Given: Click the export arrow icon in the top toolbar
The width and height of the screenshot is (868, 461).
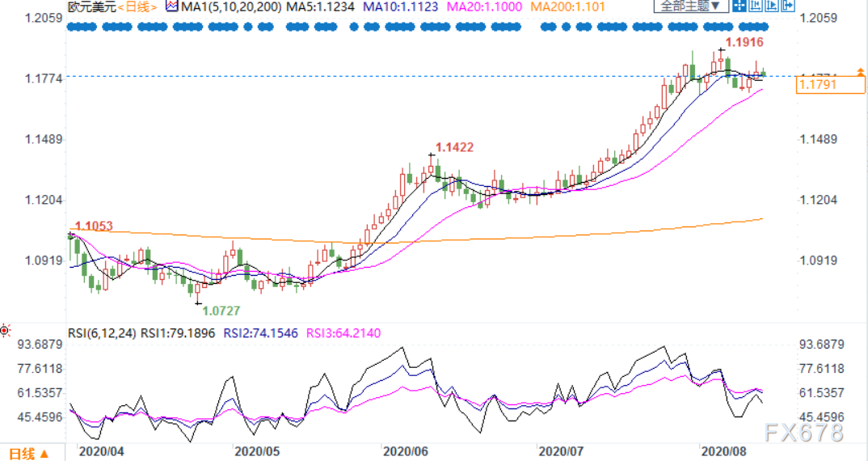Looking at the screenshot, I should point(788,6).
